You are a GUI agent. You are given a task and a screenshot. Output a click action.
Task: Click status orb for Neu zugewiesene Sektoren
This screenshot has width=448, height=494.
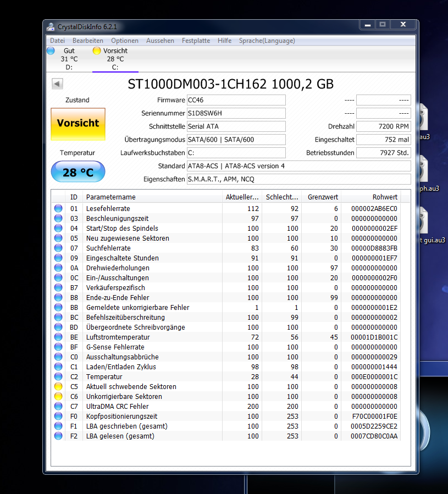coord(58,238)
